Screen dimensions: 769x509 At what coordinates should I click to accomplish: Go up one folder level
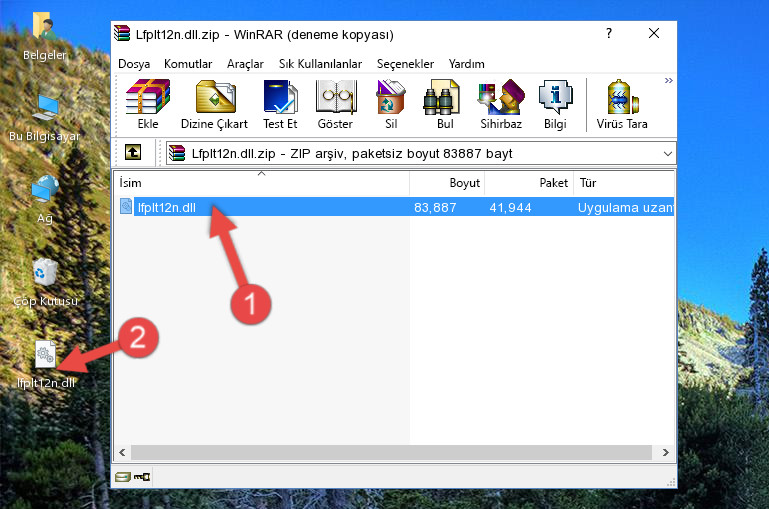pos(133,153)
